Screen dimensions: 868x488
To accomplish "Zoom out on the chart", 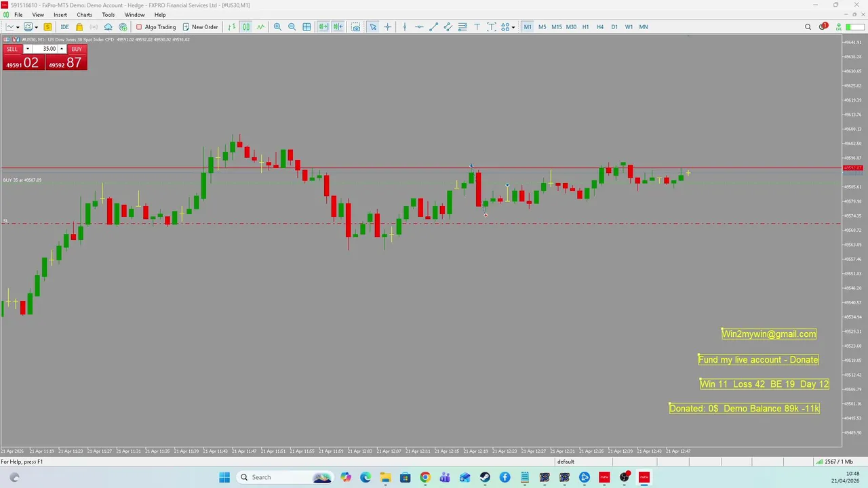I will 292,27.
